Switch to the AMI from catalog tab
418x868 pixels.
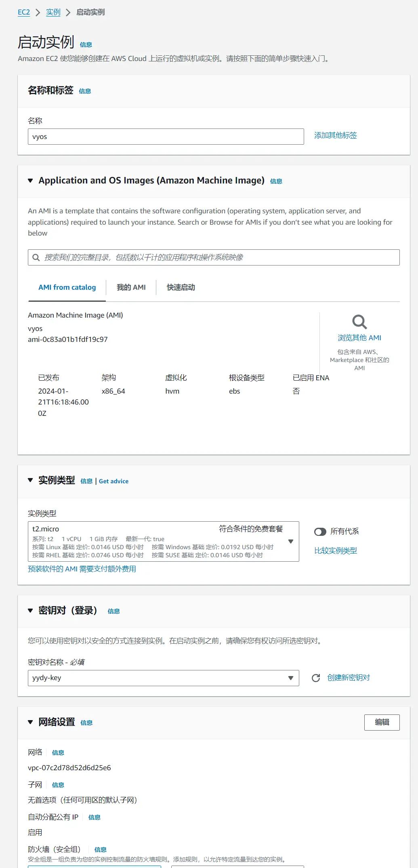[x=67, y=287]
